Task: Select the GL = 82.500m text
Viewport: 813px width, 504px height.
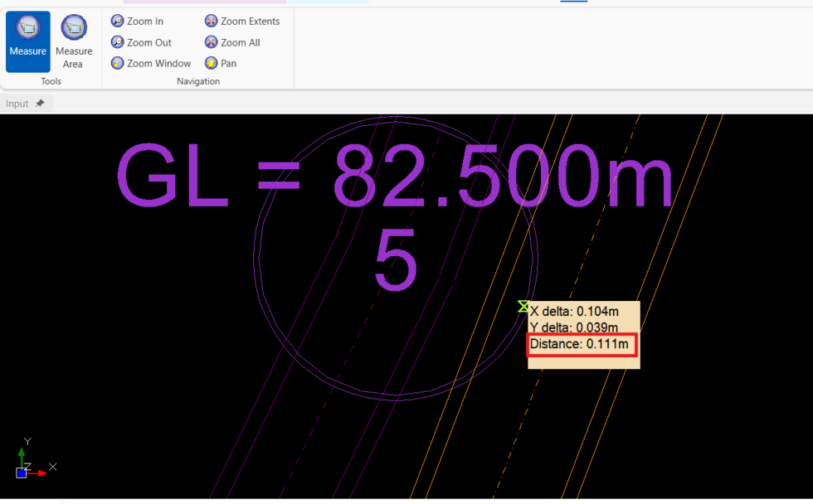Action: tap(394, 177)
